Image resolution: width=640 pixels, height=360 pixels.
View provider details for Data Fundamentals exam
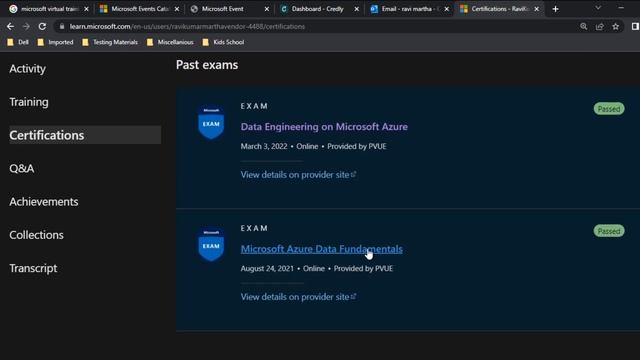click(x=298, y=297)
